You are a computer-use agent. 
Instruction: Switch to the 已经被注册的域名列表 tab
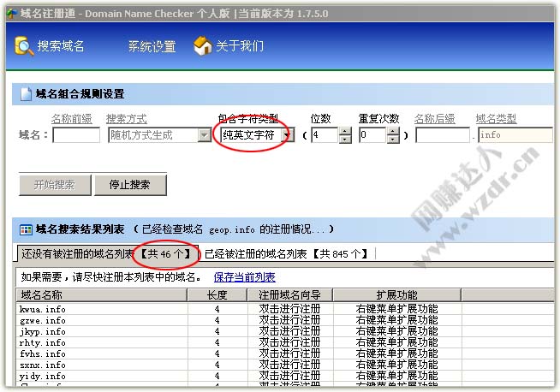coord(287,254)
